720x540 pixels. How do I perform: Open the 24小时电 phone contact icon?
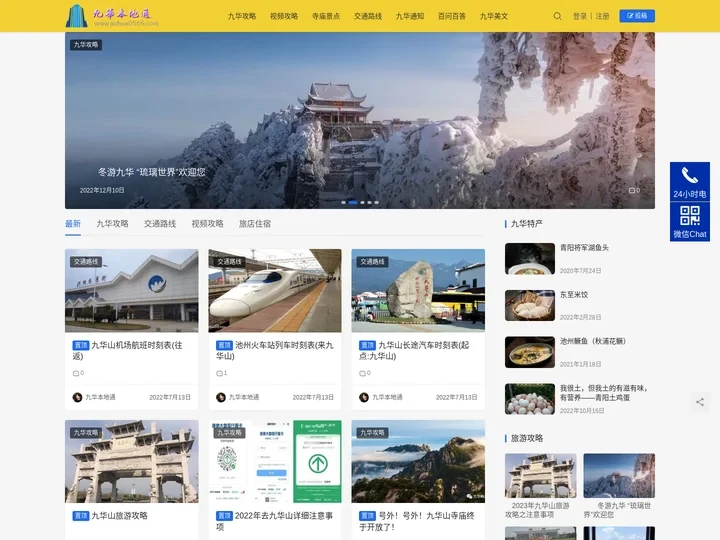[x=689, y=181]
